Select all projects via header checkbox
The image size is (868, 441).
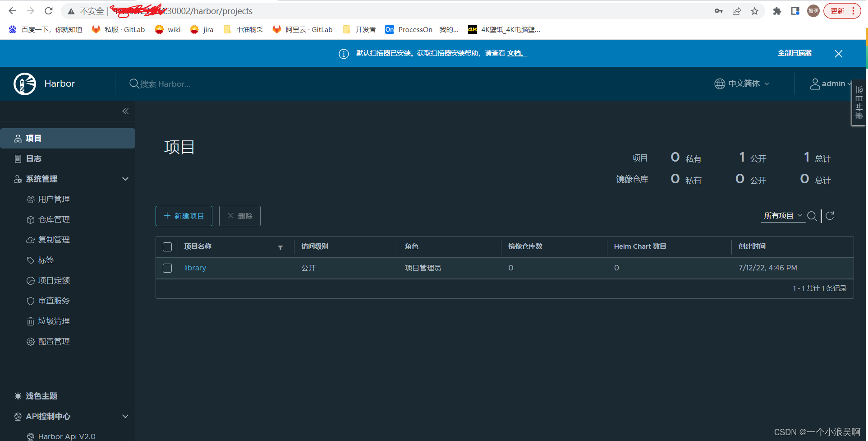[x=167, y=247]
